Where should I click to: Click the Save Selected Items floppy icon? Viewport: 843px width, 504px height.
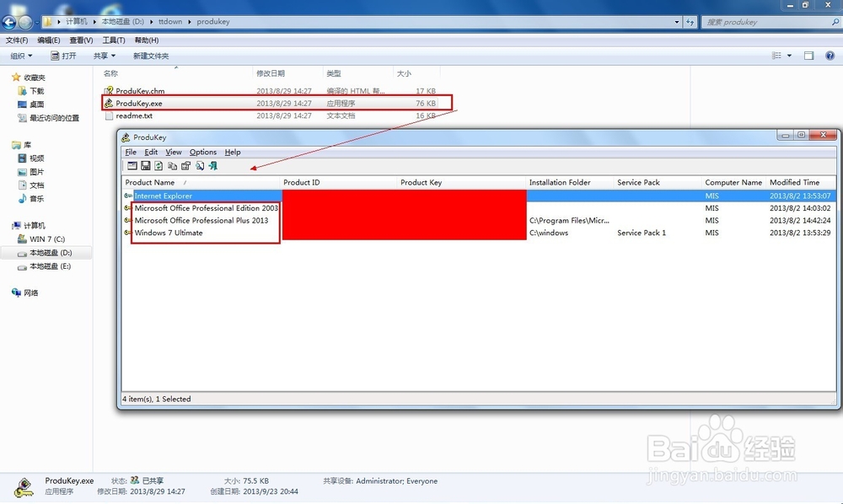146,166
